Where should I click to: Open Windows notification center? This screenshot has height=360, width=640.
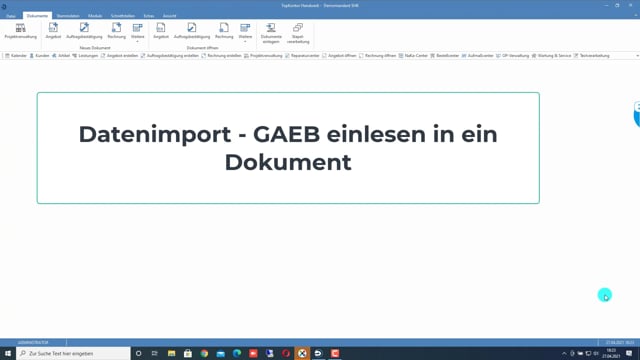(629, 353)
